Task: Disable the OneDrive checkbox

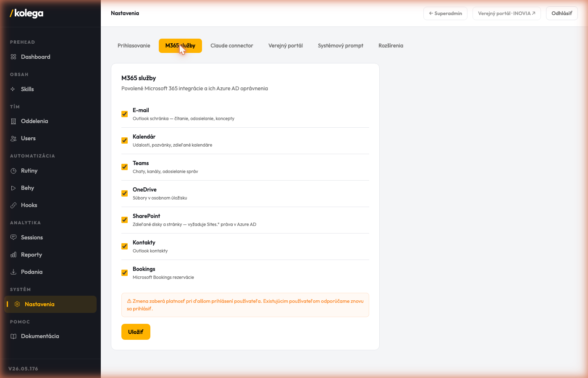Action: tap(124, 193)
